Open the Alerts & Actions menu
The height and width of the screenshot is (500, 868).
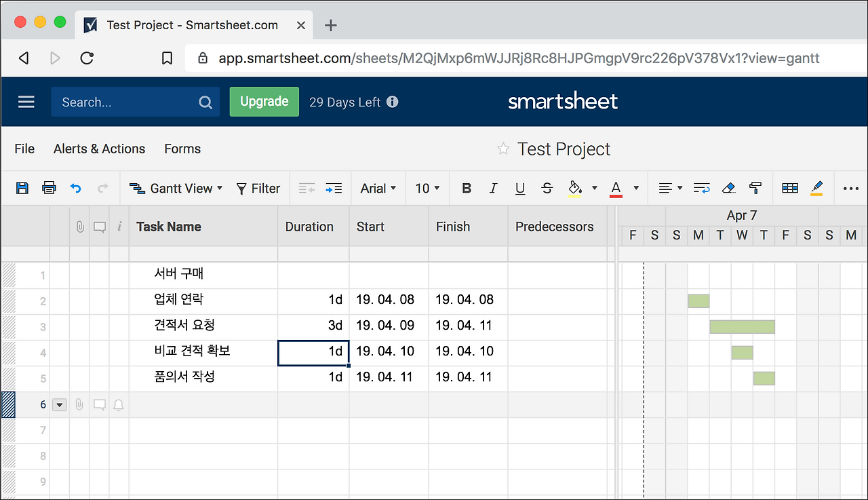point(99,149)
